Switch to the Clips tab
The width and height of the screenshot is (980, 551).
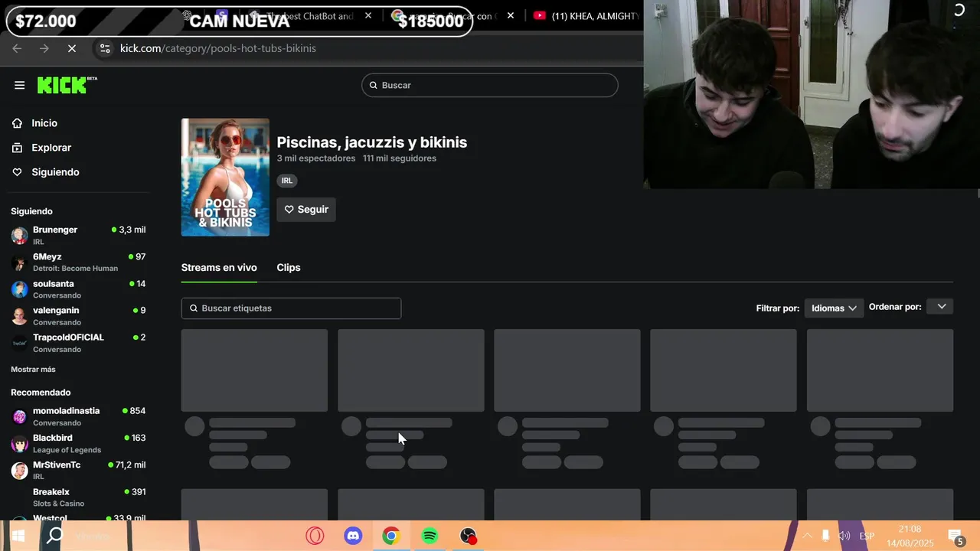pos(289,267)
